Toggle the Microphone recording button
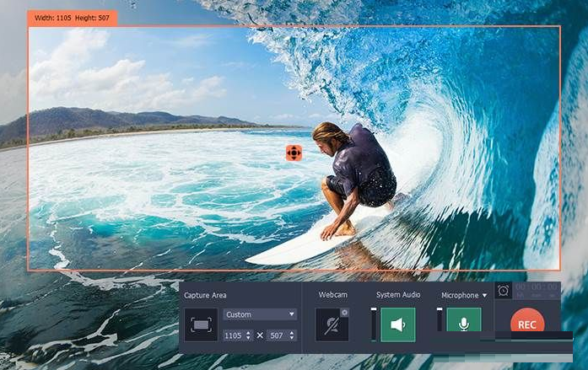Screen dimensions: 588x370 (x=463, y=324)
